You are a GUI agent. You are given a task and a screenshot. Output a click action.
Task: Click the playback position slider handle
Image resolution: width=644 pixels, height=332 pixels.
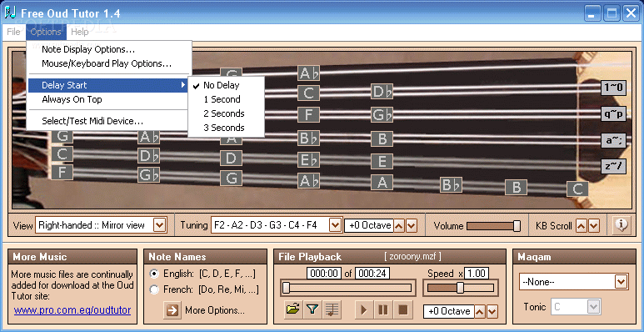(x=287, y=288)
